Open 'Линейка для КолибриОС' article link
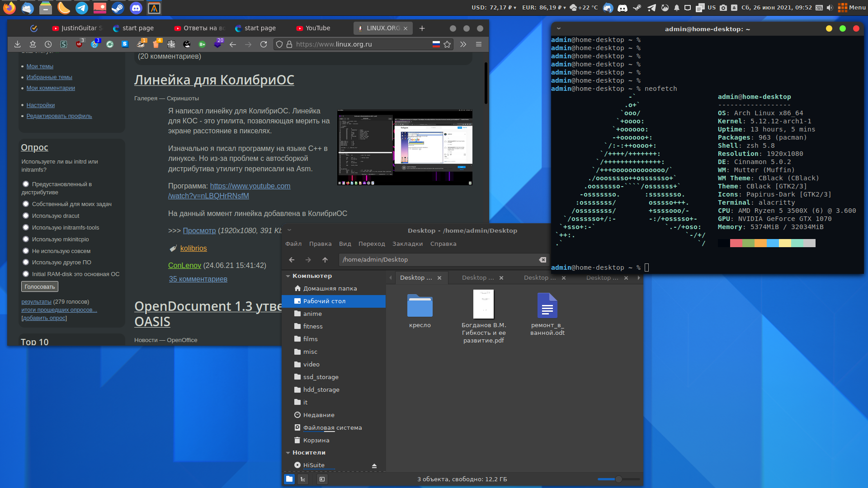Image resolution: width=868 pixels, height=488 pixels. tap(214, 80)
